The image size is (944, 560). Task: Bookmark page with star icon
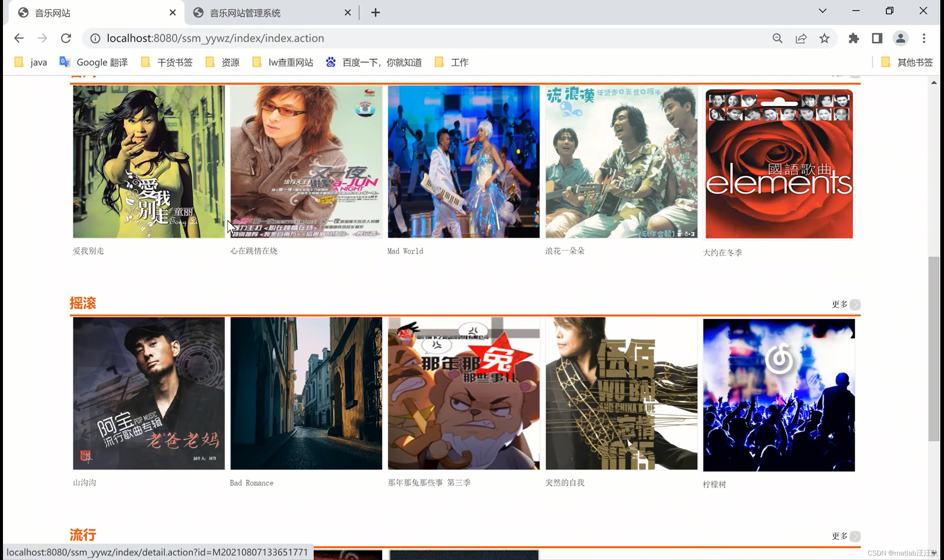(x=824, y=38)
